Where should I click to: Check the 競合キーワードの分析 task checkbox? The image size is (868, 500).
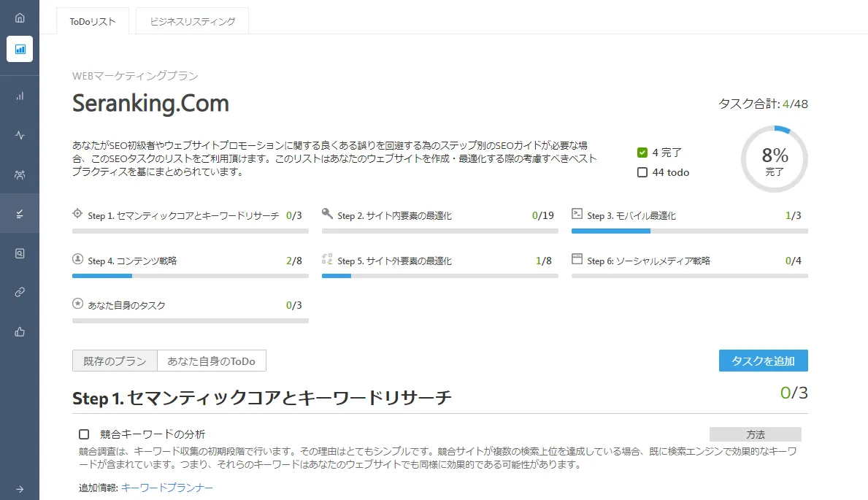point(84,434)
